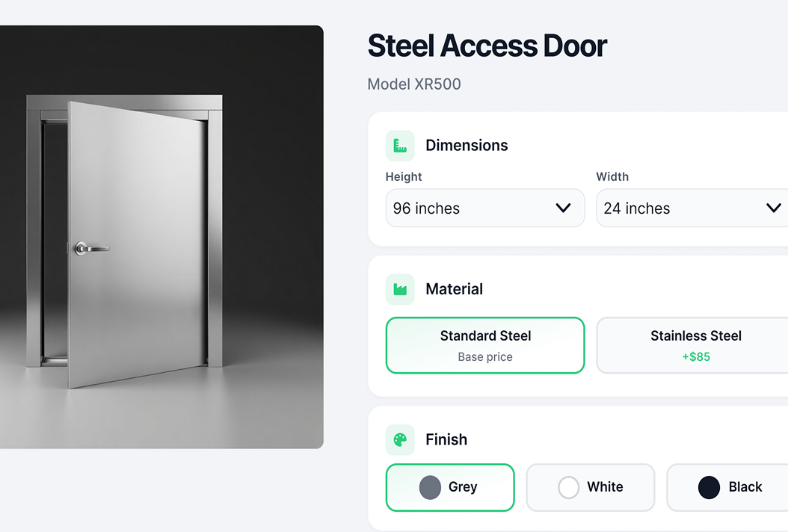Click the Steel Access Door title
The image size is (788, 532).
(487, 46)
